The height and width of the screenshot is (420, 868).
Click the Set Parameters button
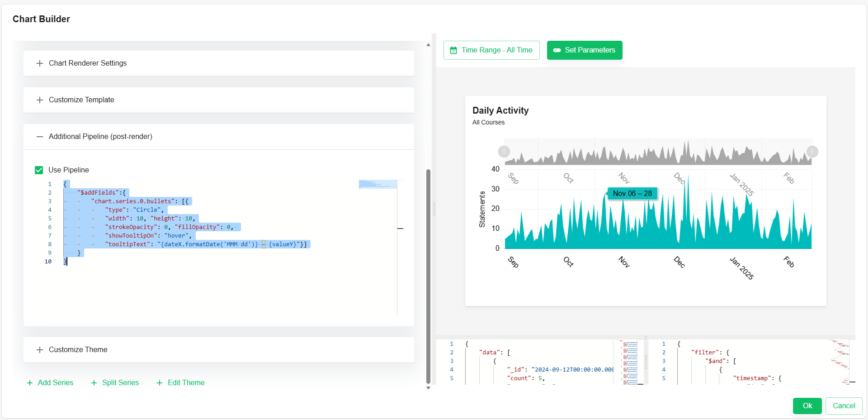click(585, 50)
